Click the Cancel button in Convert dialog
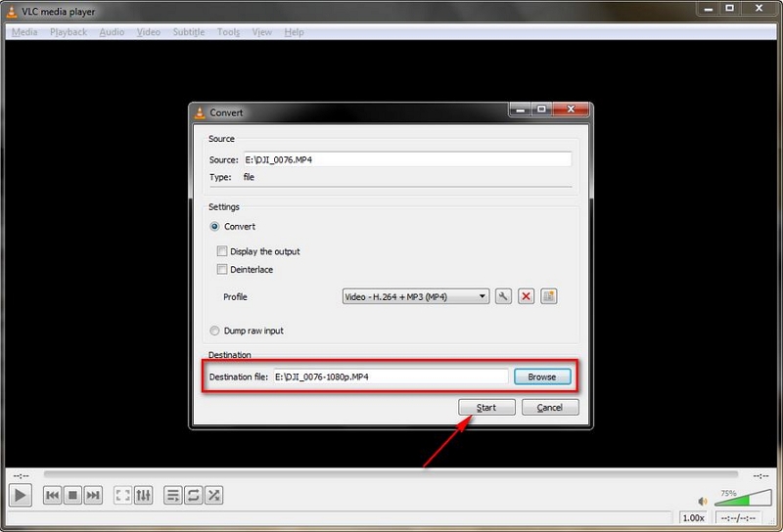 pos(550,407)
